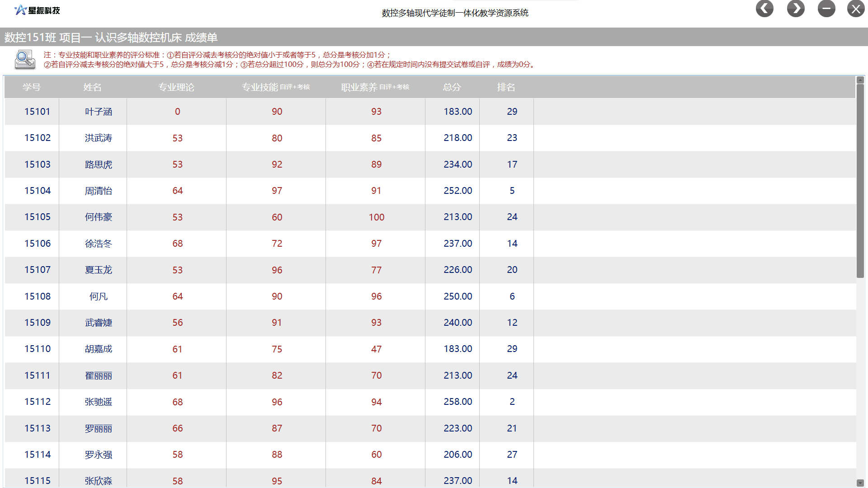Select student 何伟豪's 职业素养 score 100
868x488 pixels.
click(376, 217)
